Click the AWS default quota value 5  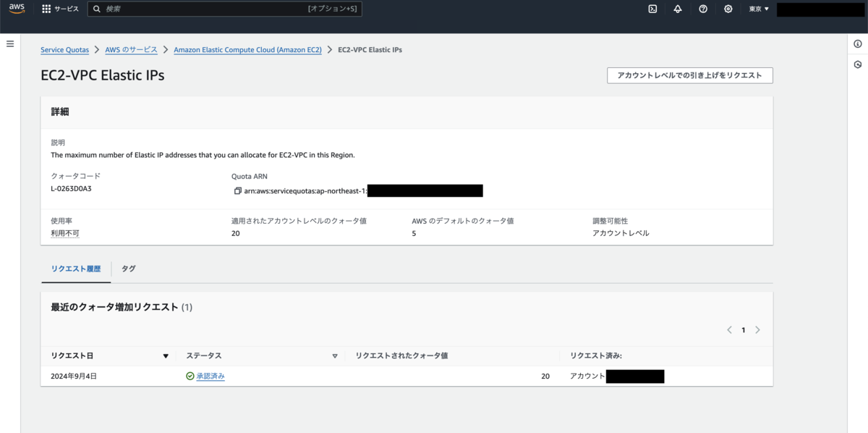point(414,233)
